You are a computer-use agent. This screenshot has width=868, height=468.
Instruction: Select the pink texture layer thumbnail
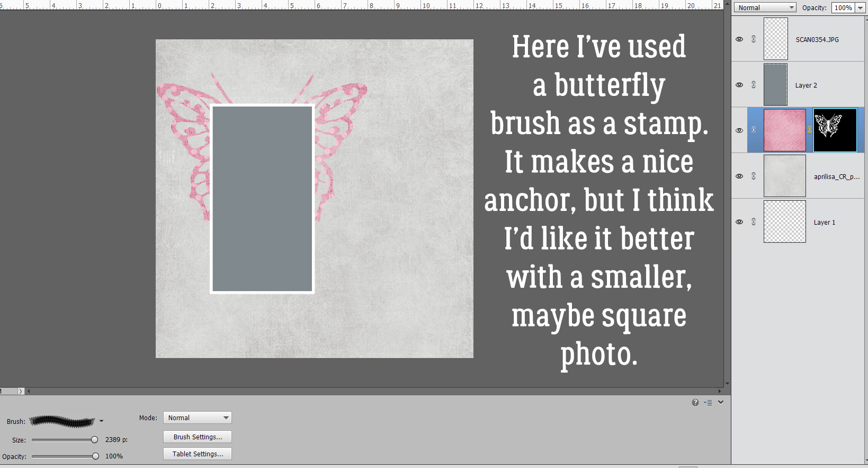(785, 130)
